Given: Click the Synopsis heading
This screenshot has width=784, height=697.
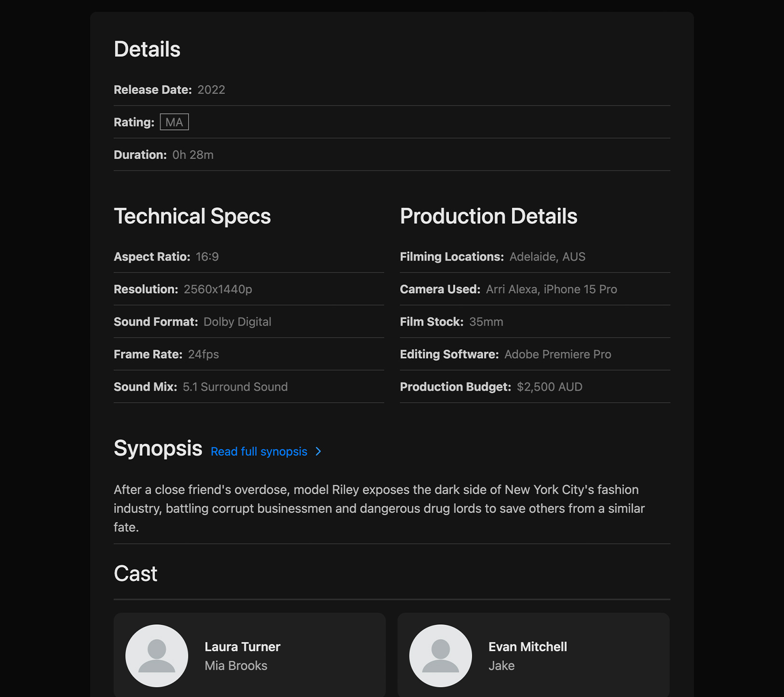Looking at the screenshot, I should coord(158,448).
